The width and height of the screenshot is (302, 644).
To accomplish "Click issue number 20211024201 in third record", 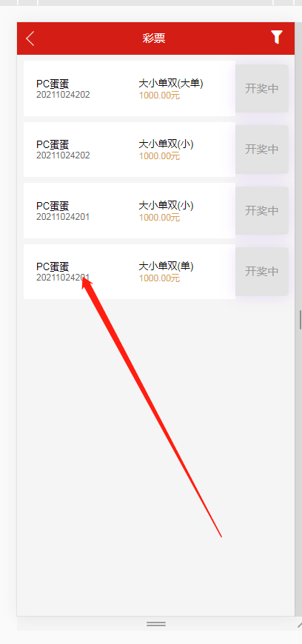I will [63, 216].
